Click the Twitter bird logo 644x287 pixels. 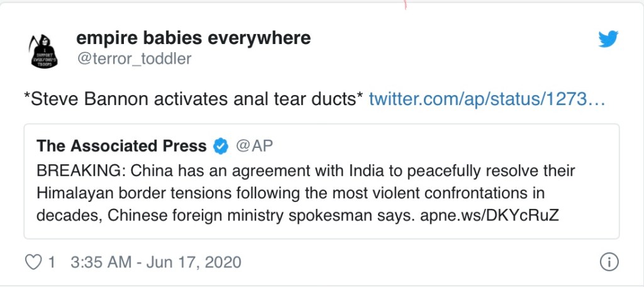click(x=608, y=40)
